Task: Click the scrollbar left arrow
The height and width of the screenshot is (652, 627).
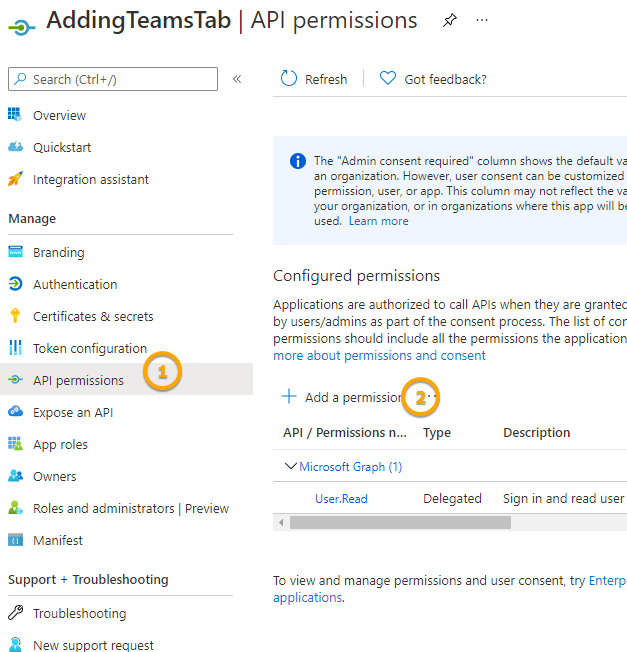Action: [281, 522]
